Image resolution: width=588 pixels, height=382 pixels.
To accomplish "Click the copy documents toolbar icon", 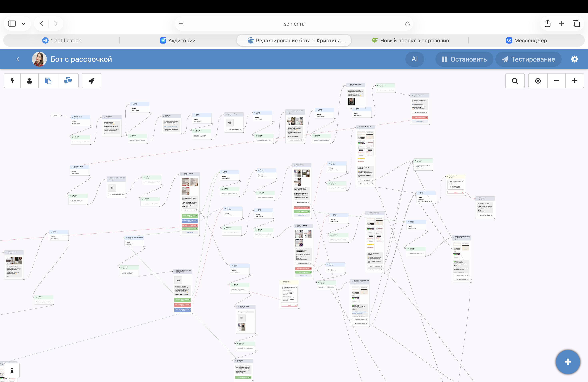I will [x=48, y=81].
